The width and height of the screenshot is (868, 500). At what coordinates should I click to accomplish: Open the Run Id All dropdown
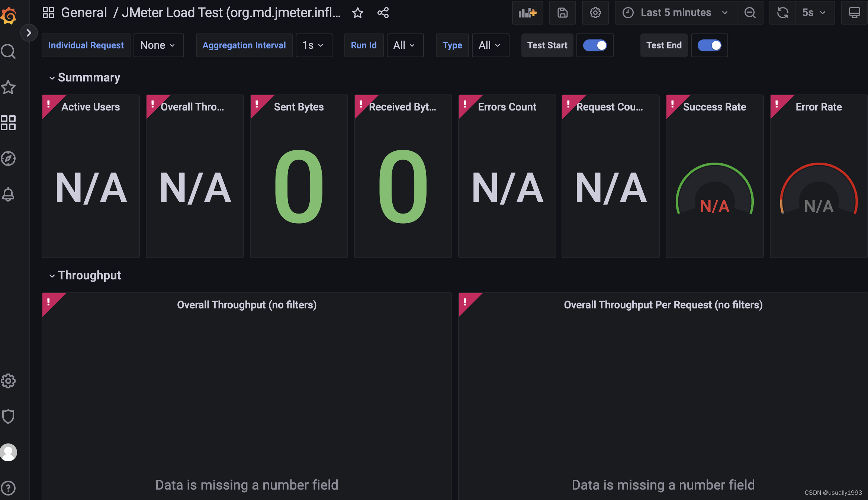[x=405, y=45]
